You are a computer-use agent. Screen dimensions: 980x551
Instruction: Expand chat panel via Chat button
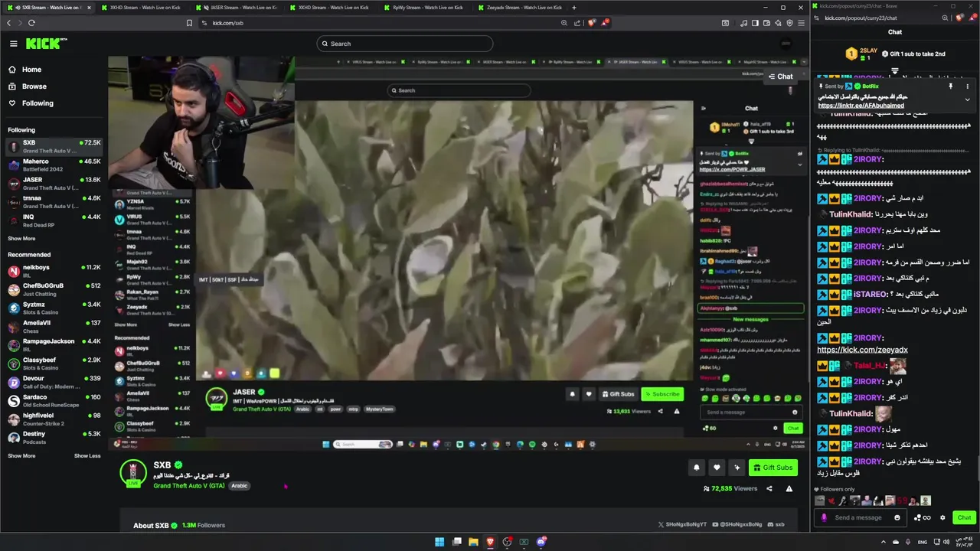pyautogui.click(x=781, y=77)
